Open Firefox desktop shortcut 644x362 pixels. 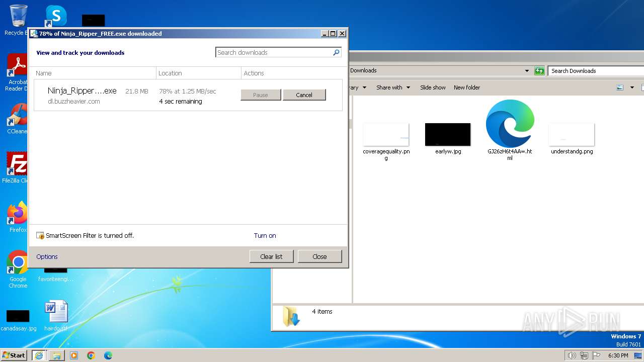18,217
